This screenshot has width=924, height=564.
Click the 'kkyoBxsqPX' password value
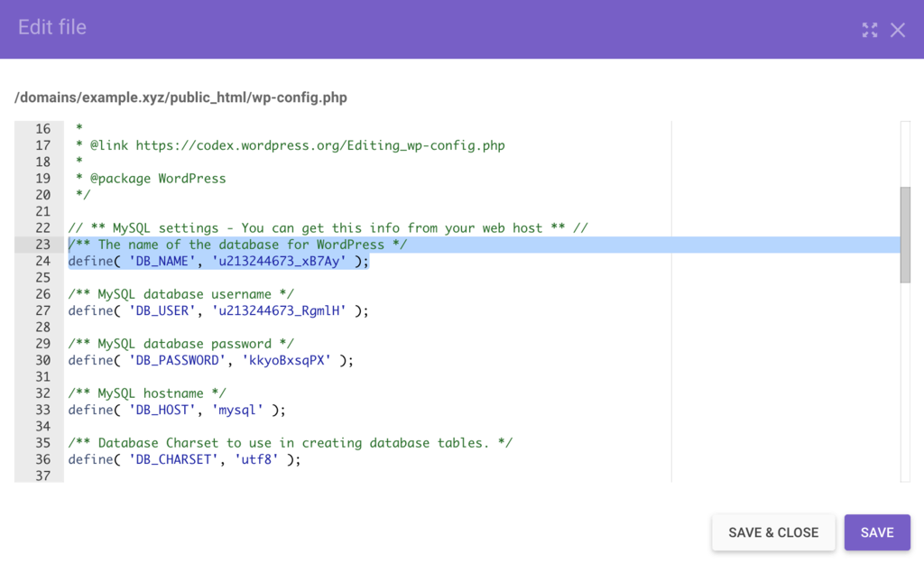coord(286,360)
